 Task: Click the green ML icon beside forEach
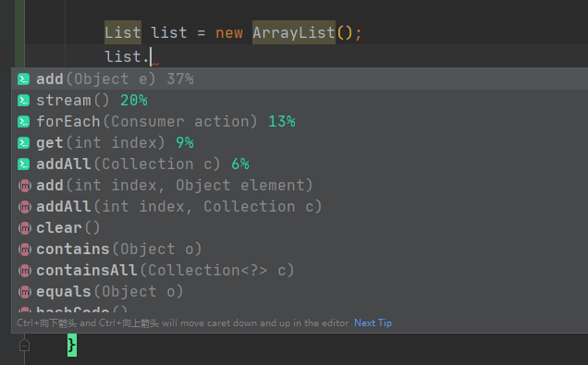24,122
